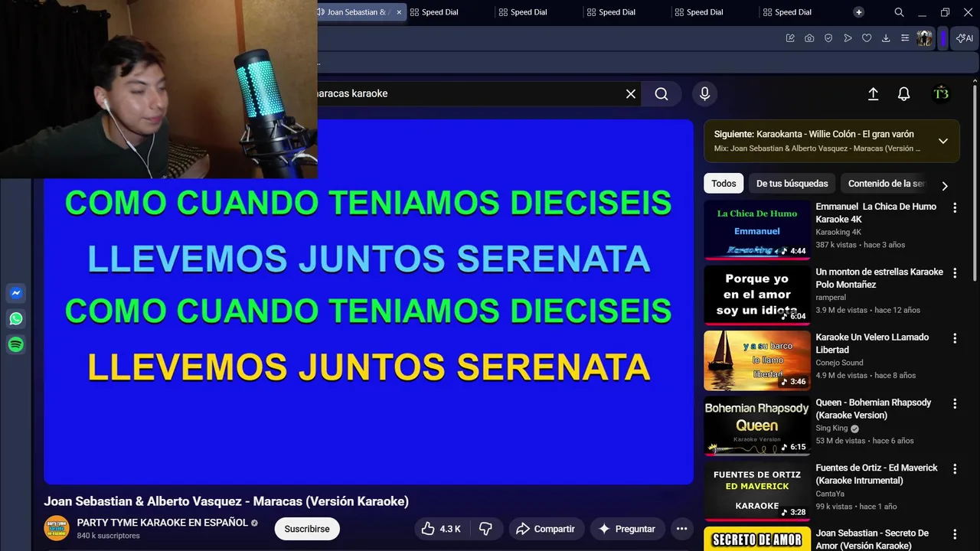
Task: Open PARTY TYME KARAOKE EN ESPAÑOL channel link
Action: (162, 523)
